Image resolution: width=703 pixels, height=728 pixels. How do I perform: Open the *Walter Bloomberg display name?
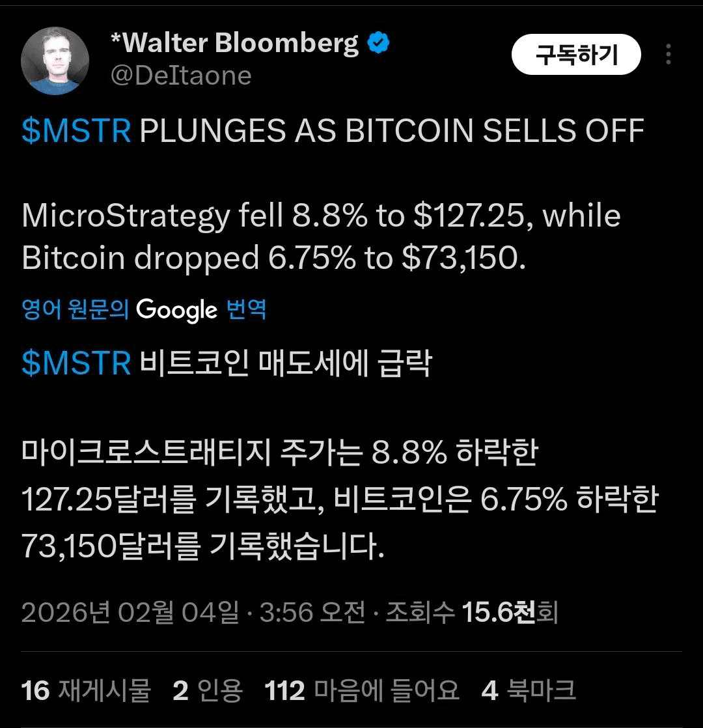click(234, 44)
